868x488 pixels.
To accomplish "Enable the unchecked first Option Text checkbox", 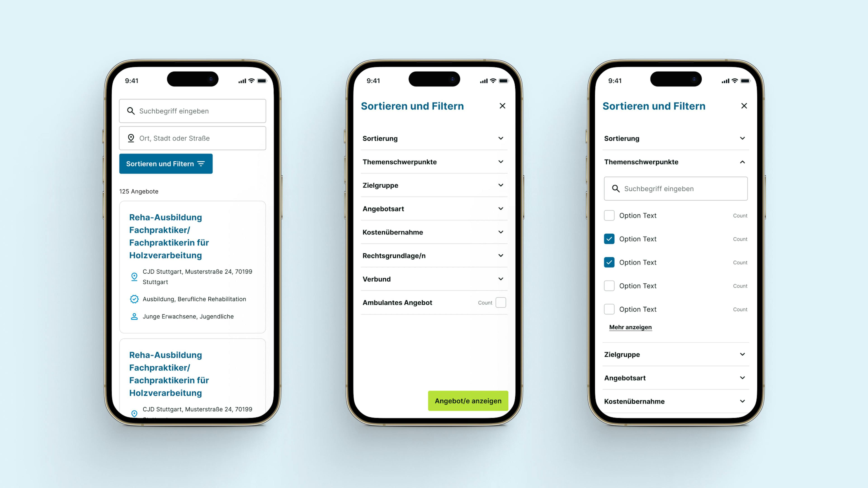I will [609, 215].
